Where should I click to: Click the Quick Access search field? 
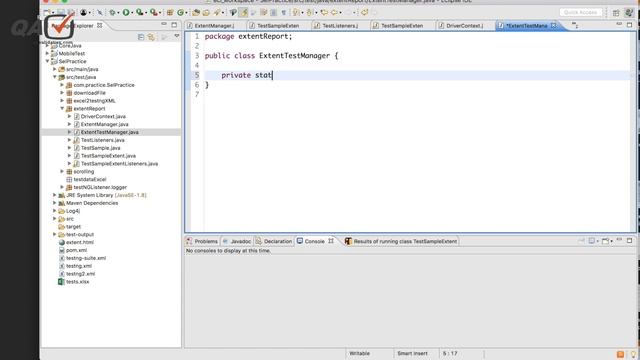tap(580, 13)
